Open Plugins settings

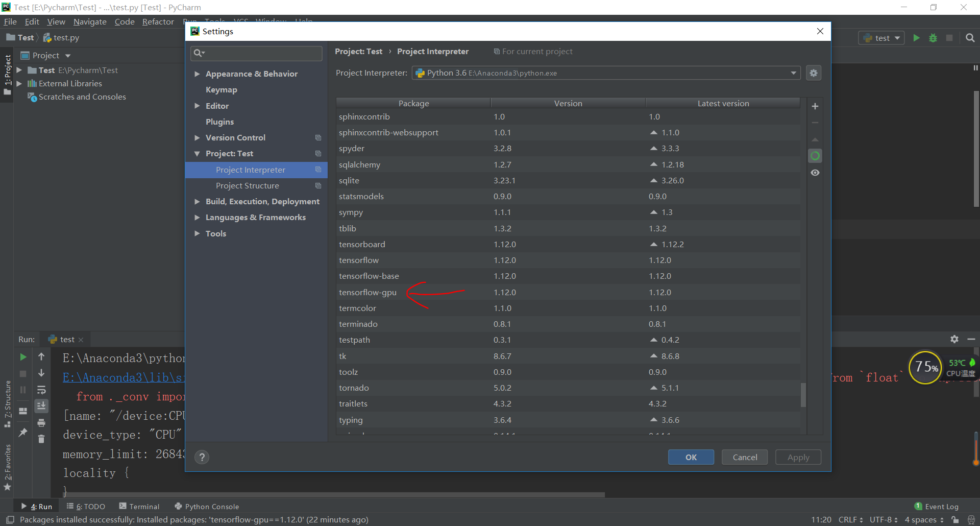tap(219, 122)
